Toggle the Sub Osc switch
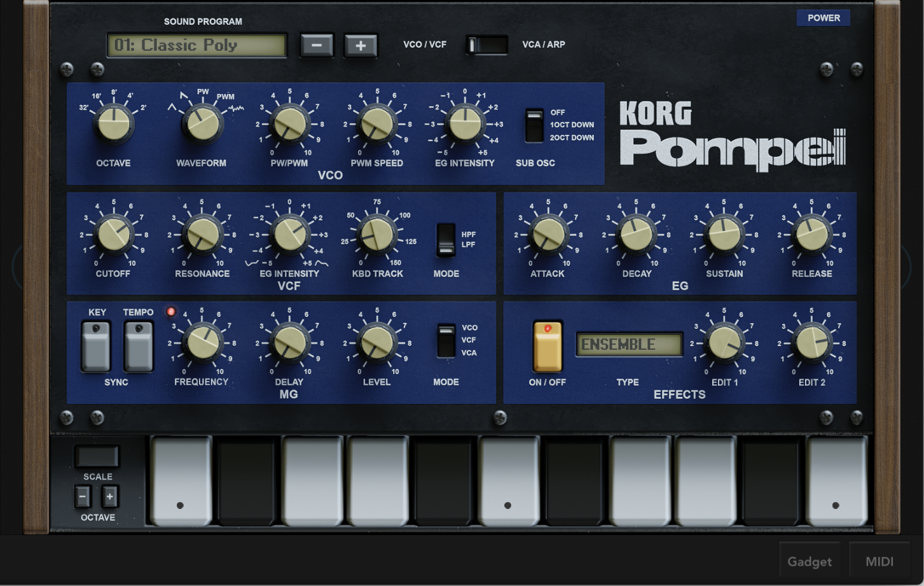This screenshot has height=586, width=924. tap(534, 125)
